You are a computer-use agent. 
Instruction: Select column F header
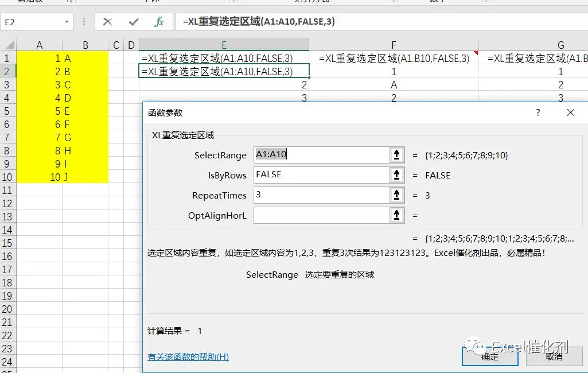tap(394, 45)
